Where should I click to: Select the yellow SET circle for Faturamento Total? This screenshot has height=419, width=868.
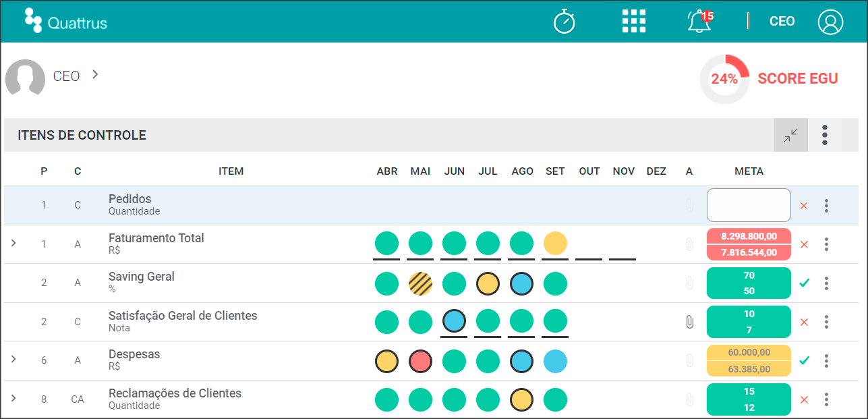coord(555,243)
